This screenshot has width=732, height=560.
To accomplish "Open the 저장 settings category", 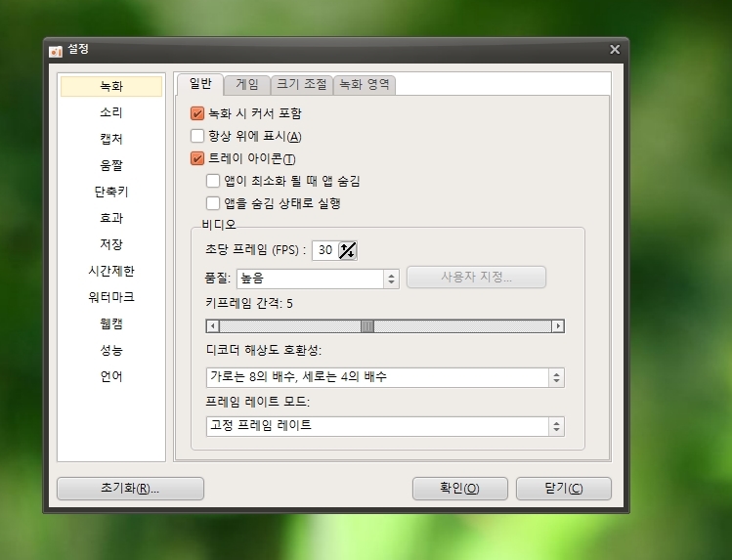I will 111,244.
